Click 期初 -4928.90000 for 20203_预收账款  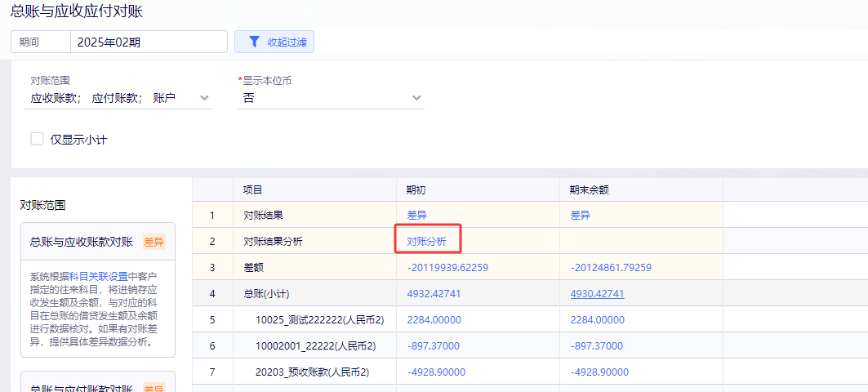pos(436,372)
